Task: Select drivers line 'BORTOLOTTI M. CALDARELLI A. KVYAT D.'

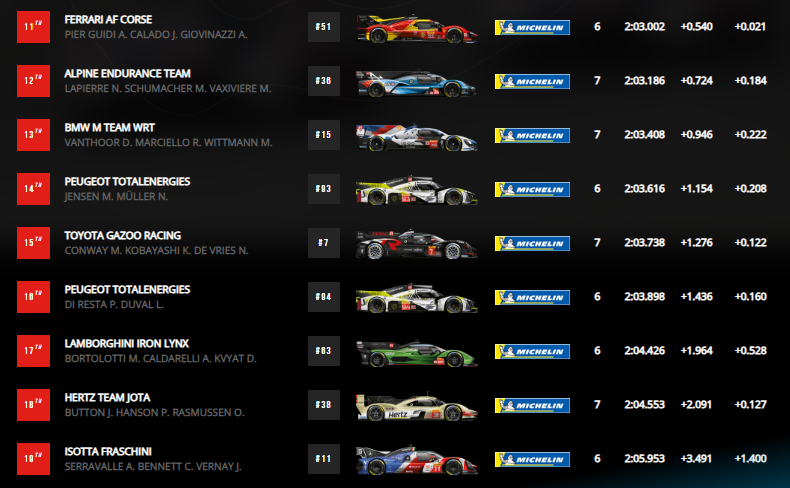Action: pos(161,359)
